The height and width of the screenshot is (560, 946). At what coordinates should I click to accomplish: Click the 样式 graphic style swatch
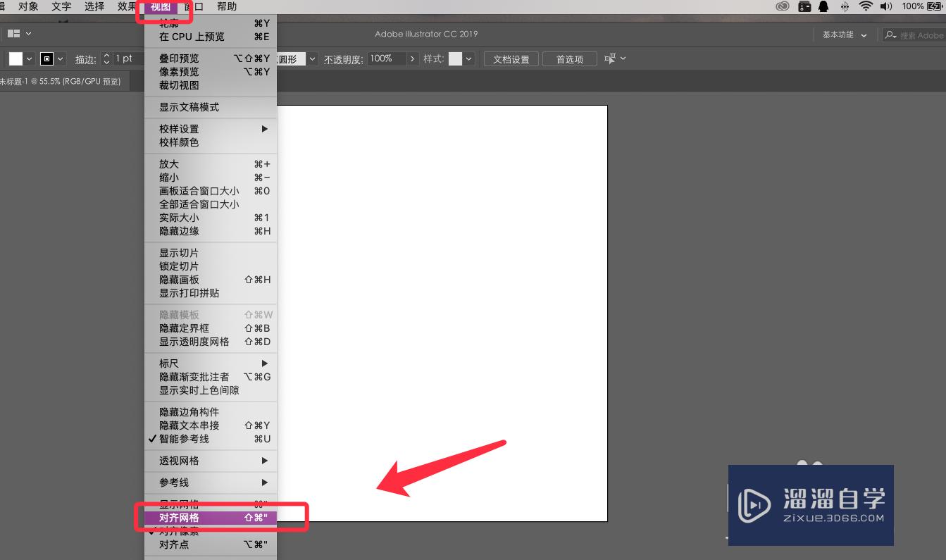click(x=455, y=59)
